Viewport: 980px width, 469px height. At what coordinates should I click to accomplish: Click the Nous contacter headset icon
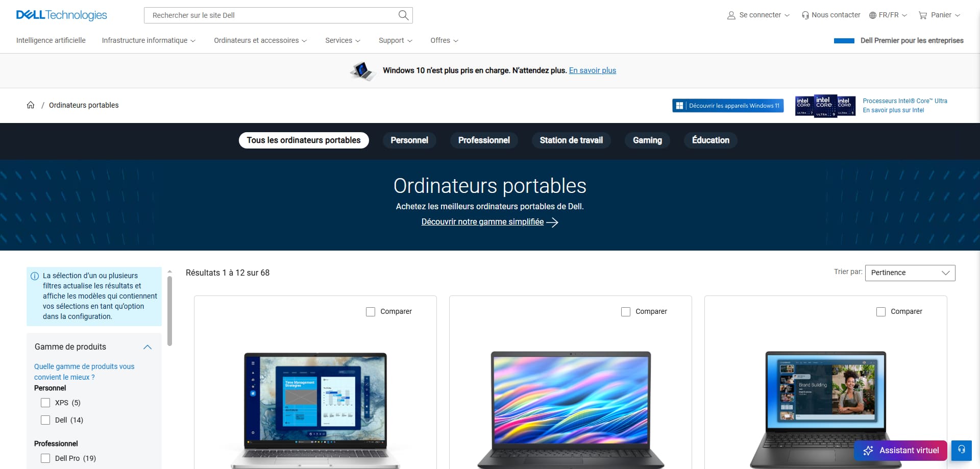805,15
